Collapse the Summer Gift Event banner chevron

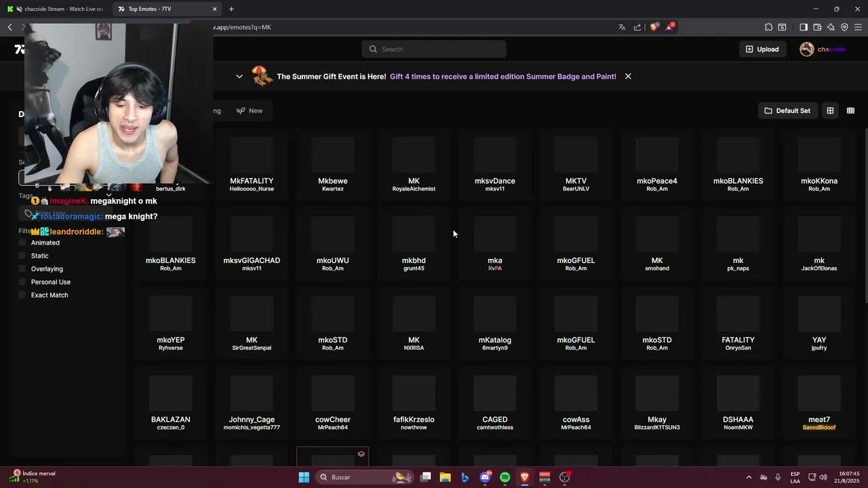pyautogui.click(x=239, y=76)
